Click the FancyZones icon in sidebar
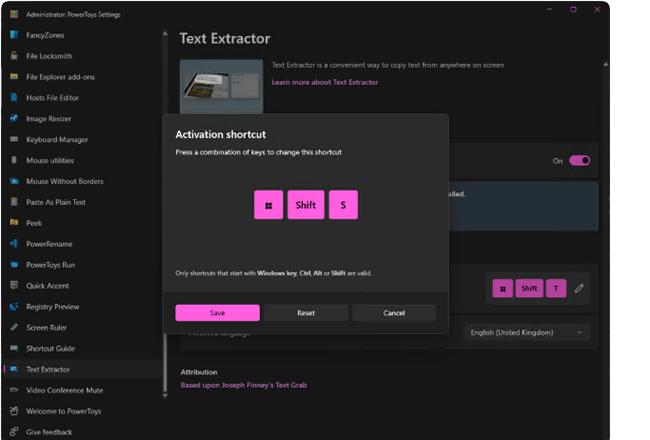 13,35
